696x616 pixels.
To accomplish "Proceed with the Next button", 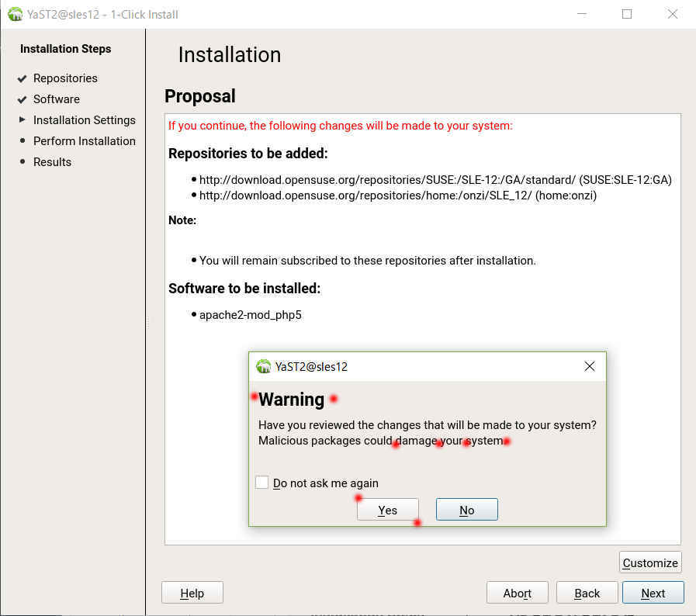I will click(x=653, y=593).
